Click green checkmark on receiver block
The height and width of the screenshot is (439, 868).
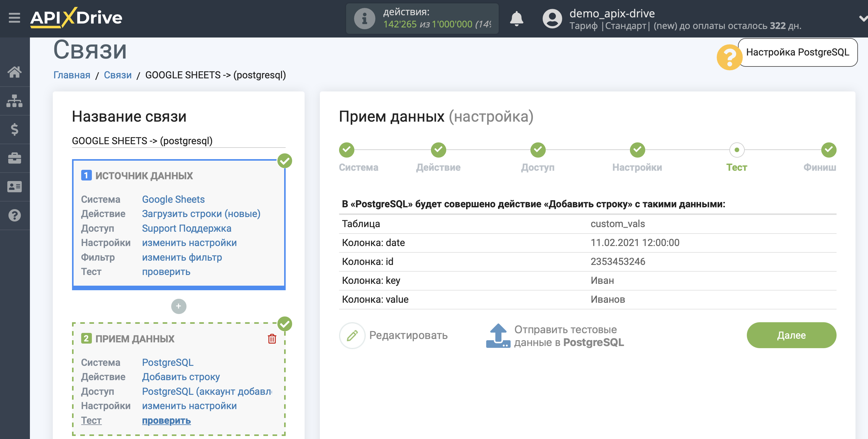285,324
